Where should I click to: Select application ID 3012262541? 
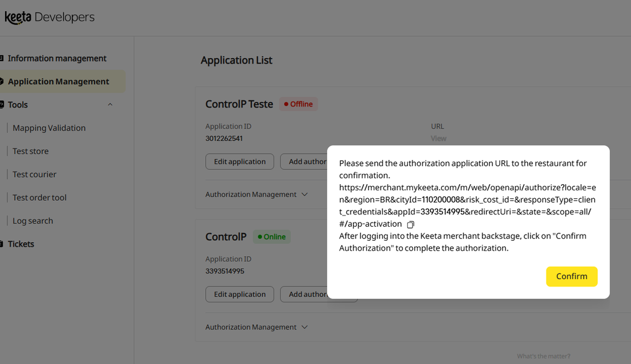coord(224,139)
